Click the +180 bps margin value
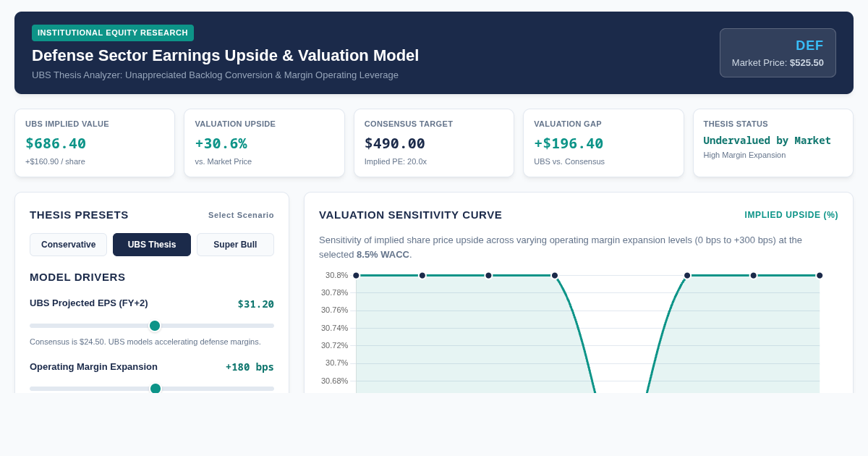The width and height of the screenshot is (868, 456). (250, 367)
